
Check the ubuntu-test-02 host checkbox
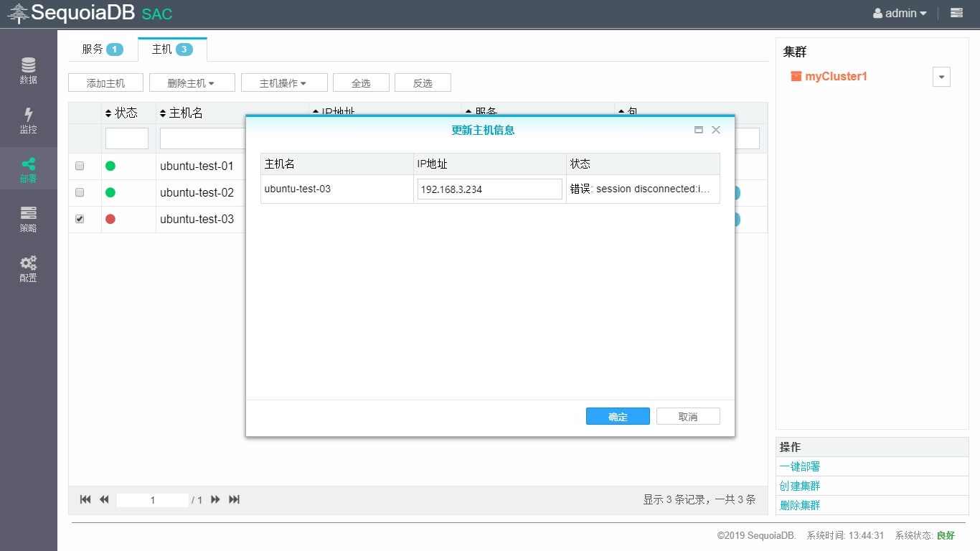point(80,192)
